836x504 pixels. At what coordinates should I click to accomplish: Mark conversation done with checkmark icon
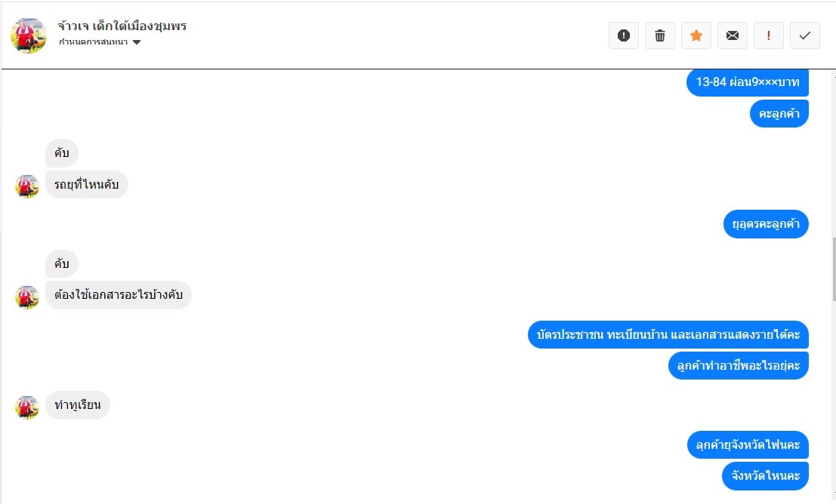[x=805, y=35]
